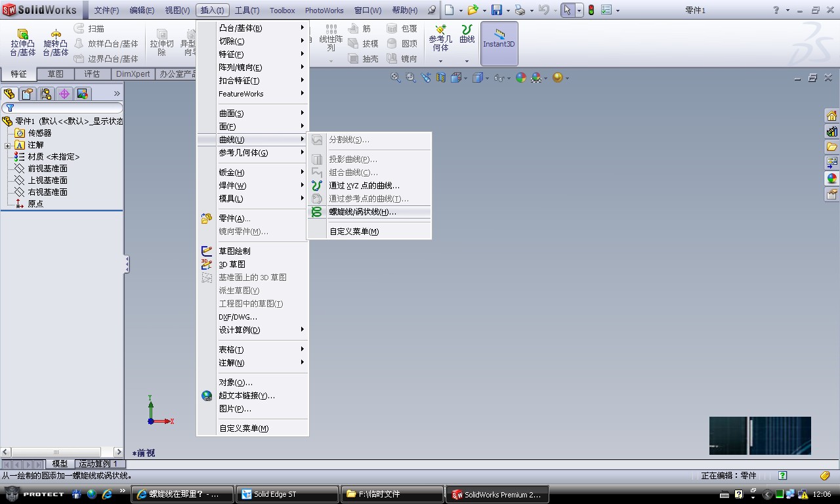Click the Open folder icon
The image size is (840, 504).
pyautogui.click(x=472, y=10)
